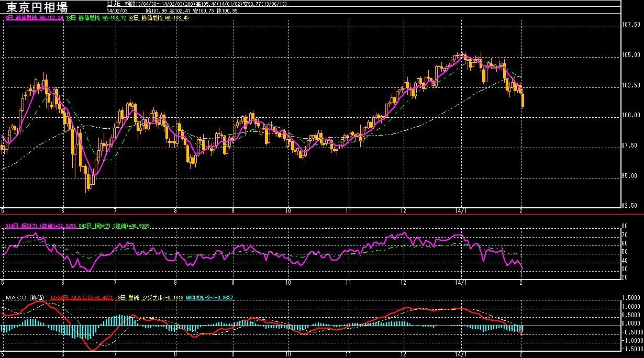Viewport: 644px width, 358px height.
Task: Click the period low value 安93.77(13/06/13)
Action: click(264, 4)
